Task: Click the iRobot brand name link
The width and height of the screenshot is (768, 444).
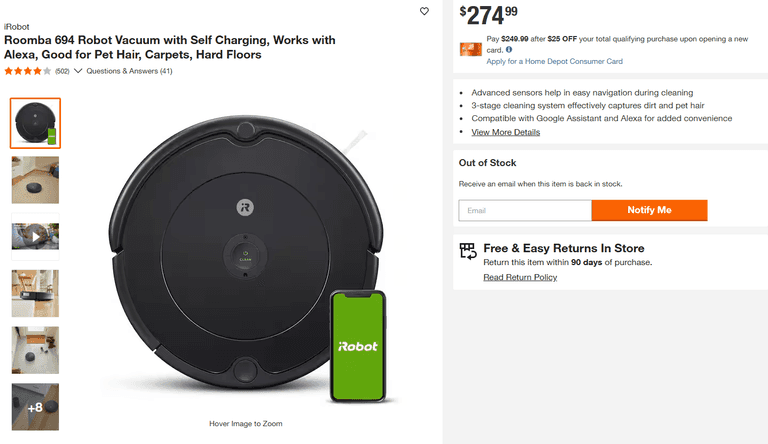Action: point(16,26)
